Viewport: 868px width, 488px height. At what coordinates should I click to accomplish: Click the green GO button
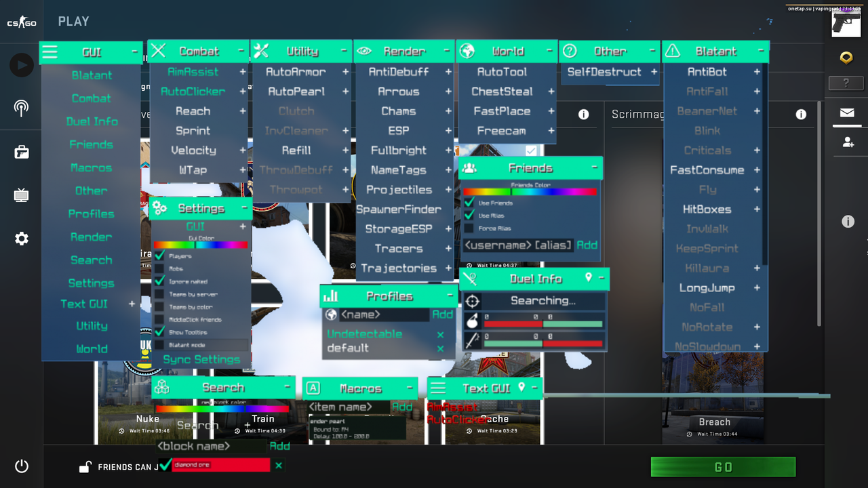click(x=723, y=467)
